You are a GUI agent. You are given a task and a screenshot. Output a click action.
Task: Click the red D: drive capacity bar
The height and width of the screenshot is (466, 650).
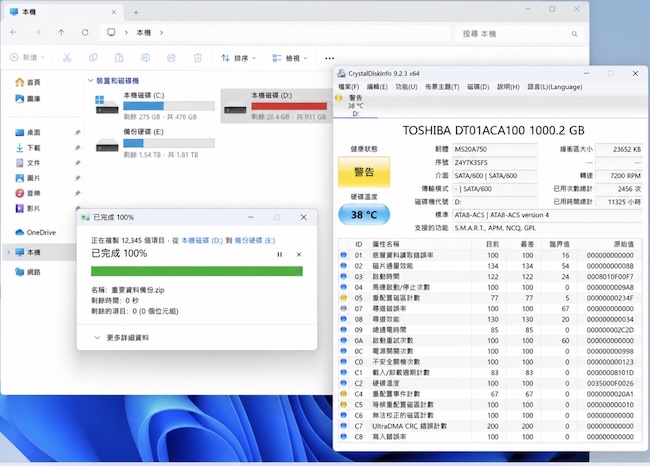click(289, 106)
